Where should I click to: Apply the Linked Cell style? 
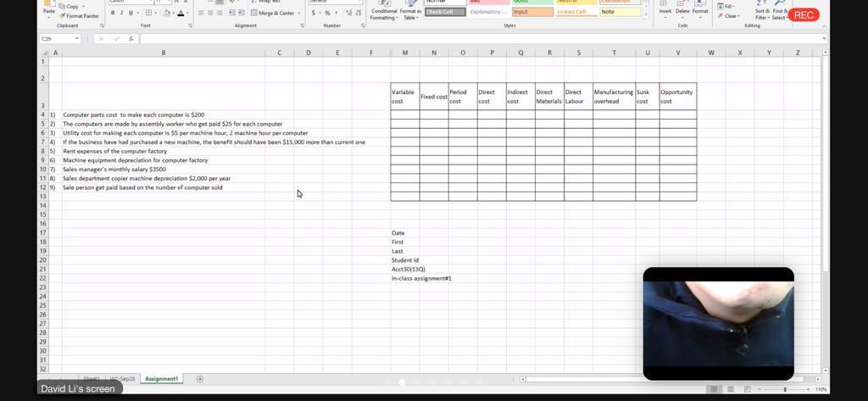[x=576, y=12]
